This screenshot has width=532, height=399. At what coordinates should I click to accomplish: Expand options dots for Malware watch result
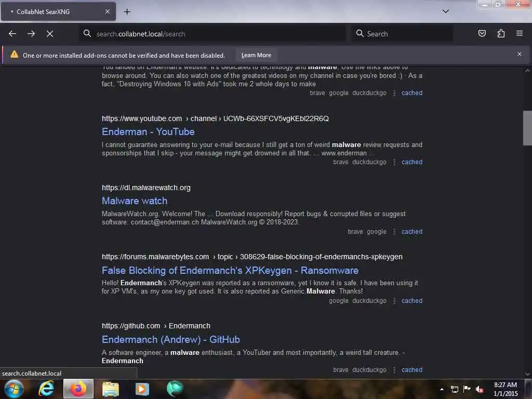click(x=394, y=232)
